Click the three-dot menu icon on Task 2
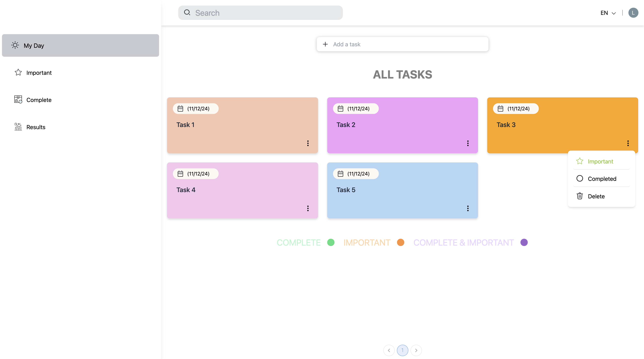644x359 pixels. point(468,143)
